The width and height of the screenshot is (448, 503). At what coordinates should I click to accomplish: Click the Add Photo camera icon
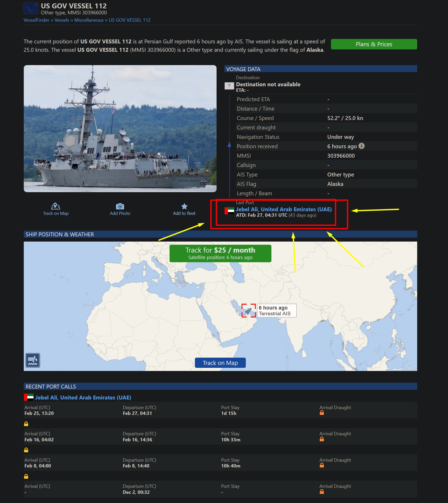[120, 206]
